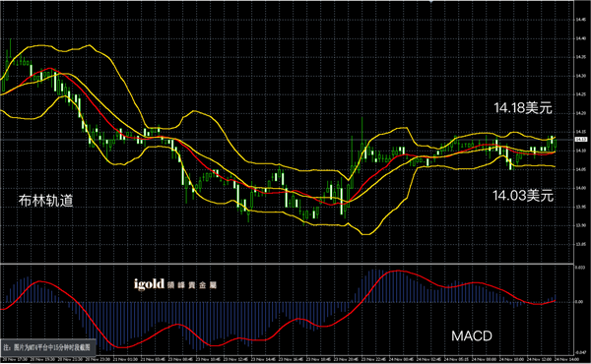This screenshot has width=591, height=364.
Task: Click the igold watermark logo
Action: tap(175, 284)
